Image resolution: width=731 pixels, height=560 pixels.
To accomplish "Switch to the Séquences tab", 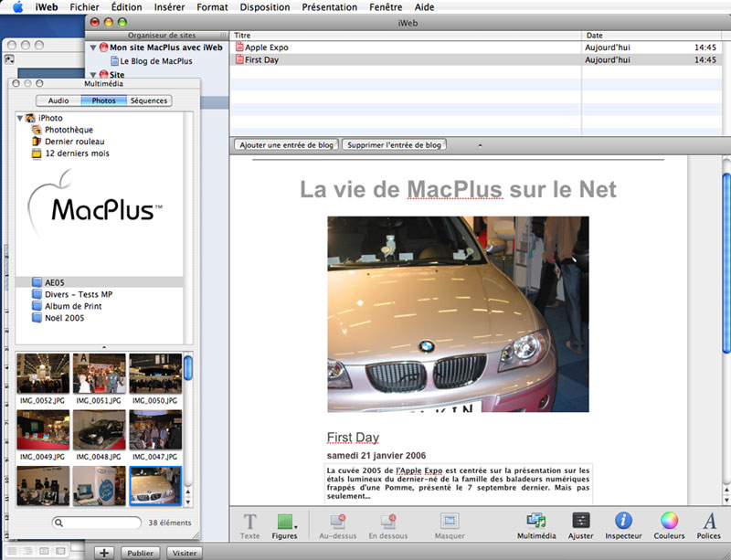I will [149, 100].
